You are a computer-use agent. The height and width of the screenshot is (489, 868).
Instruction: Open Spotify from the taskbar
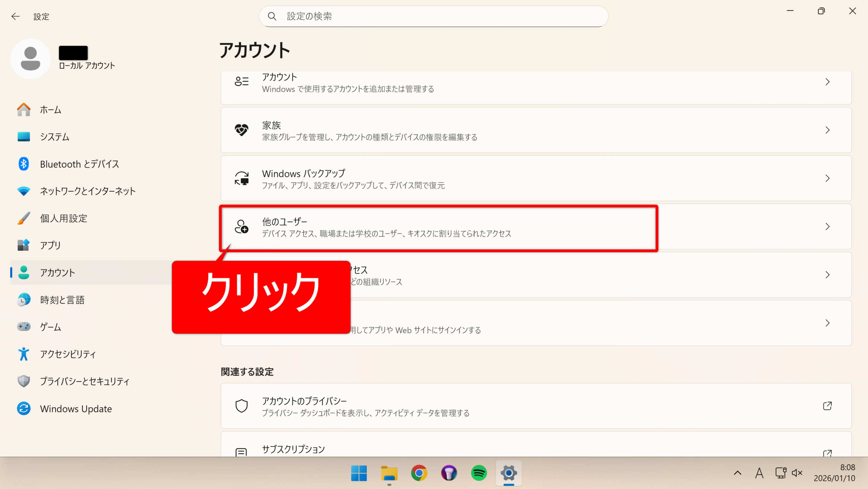point(479,473)
